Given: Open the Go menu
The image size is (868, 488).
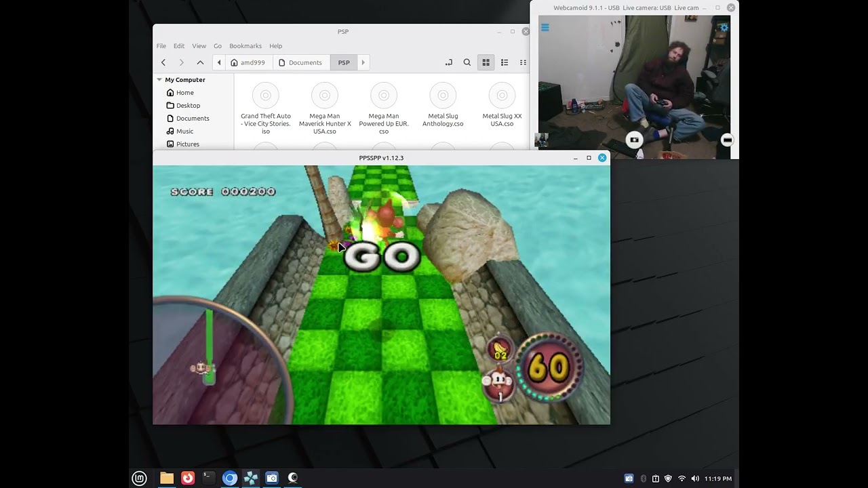Looking at the screenshot, I should pyautogui.click(x=218, y=46).
